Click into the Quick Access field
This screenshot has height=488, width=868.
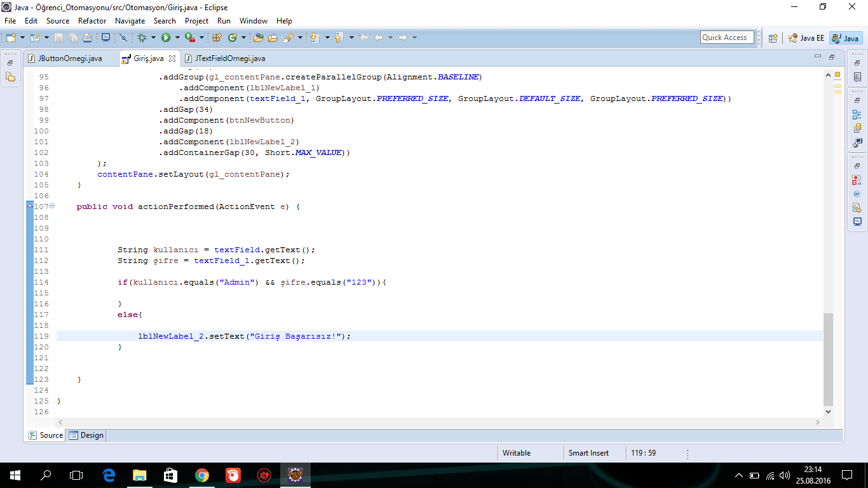(x=727, y=37)
